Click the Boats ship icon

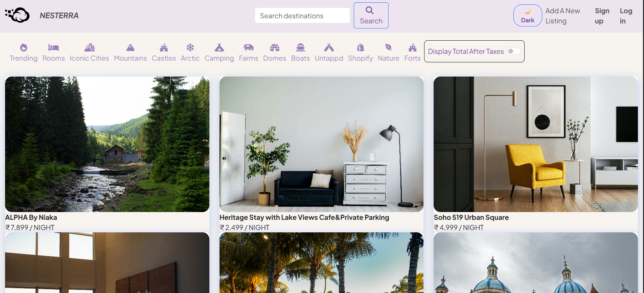(x=300, y=47)
